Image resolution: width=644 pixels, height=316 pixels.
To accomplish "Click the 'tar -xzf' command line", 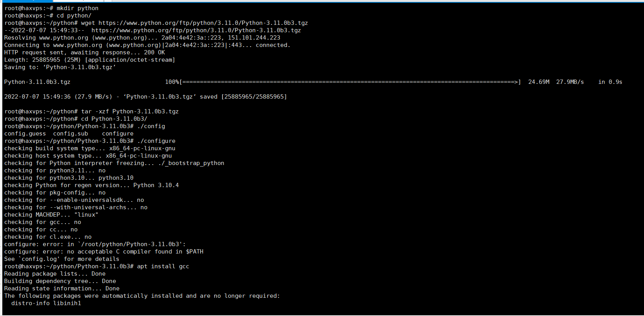I will click(x=130, y=111).
